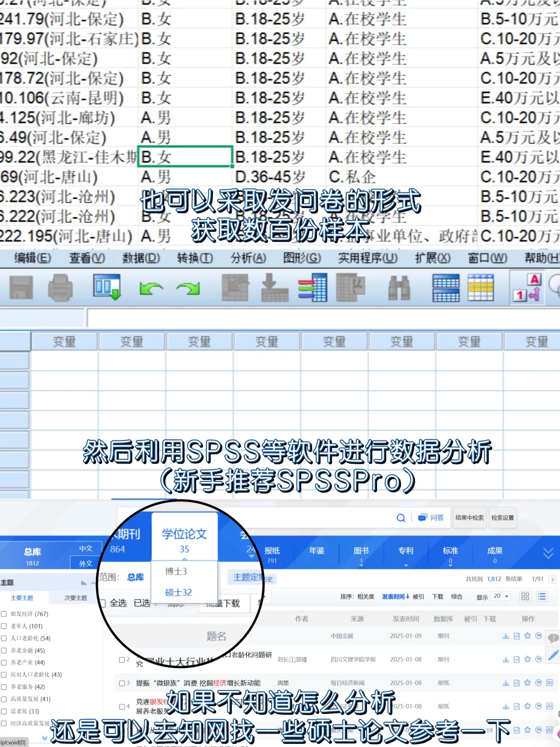The height and width of the screenshot is (747, 560).
Task: Sort results by 相关度
Action: point(366,597)
